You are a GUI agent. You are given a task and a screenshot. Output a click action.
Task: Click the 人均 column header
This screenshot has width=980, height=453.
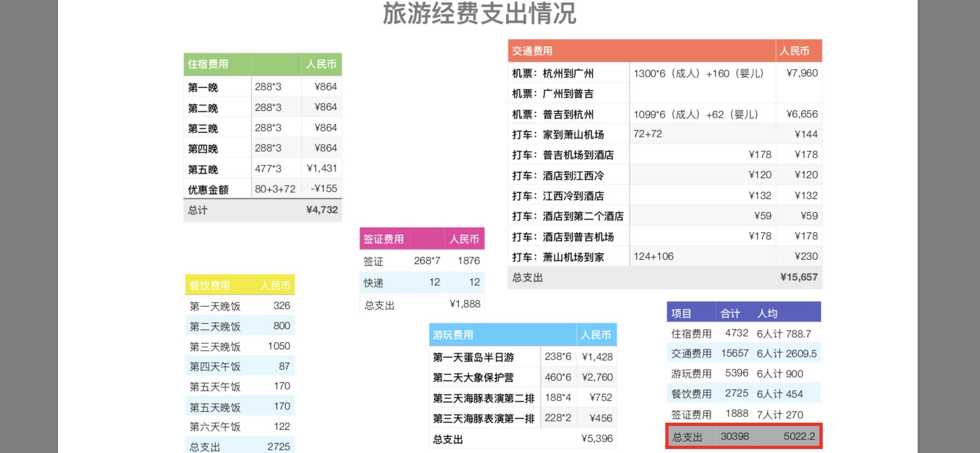767,313
